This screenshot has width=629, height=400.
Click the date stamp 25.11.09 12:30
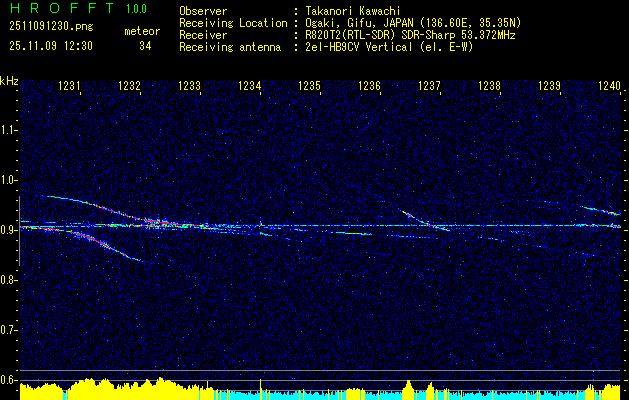[x=51, y=46]
